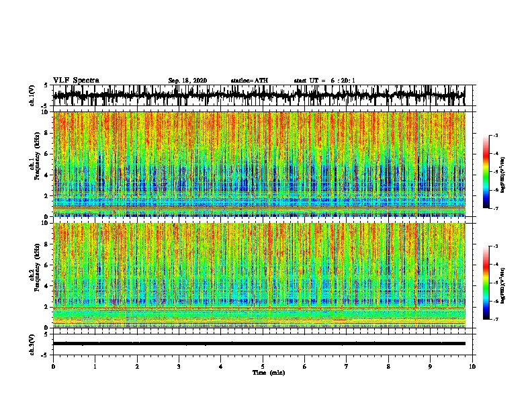
Task: Click the "-7" label on ch.1 color bar
Action: point(496,208)
